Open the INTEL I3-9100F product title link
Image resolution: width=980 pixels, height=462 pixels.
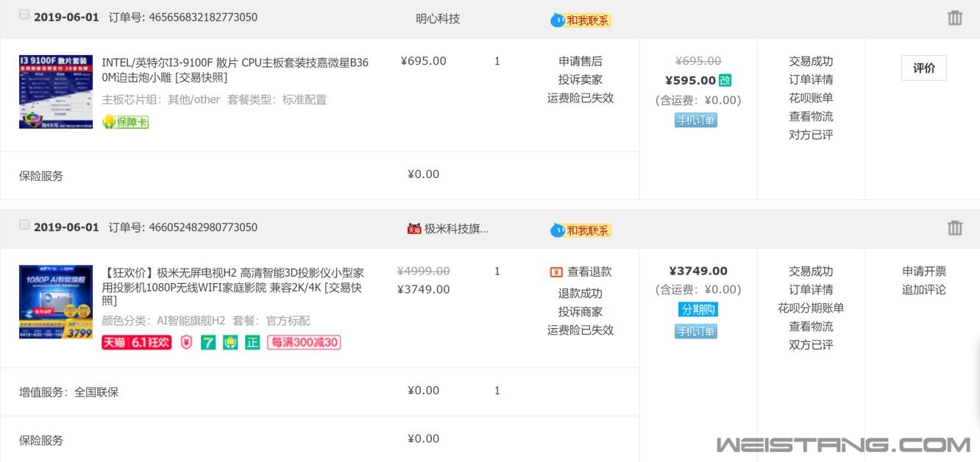click(235, 70)
